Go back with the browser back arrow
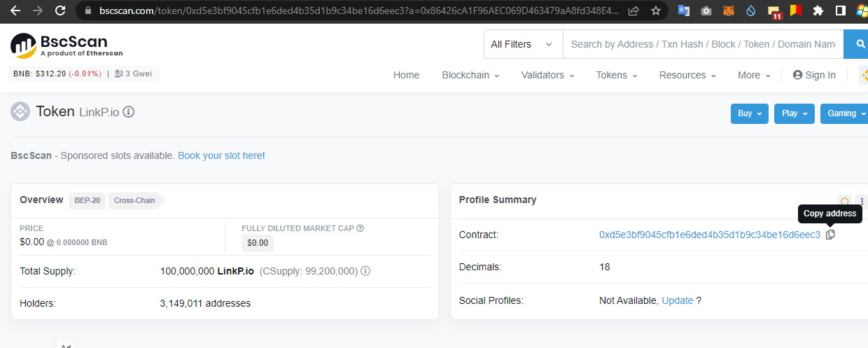The width and height of the screenshot is (868, 348). (15, 11)
